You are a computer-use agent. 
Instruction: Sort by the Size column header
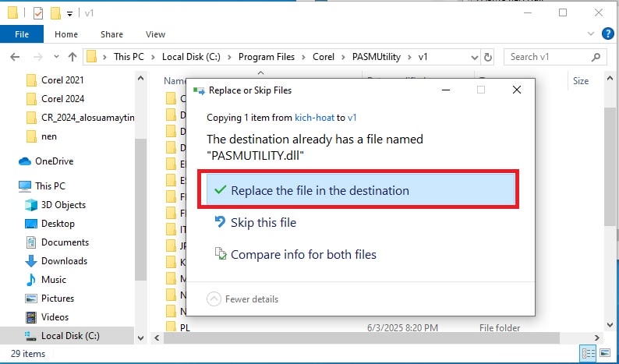coord(580,81)
